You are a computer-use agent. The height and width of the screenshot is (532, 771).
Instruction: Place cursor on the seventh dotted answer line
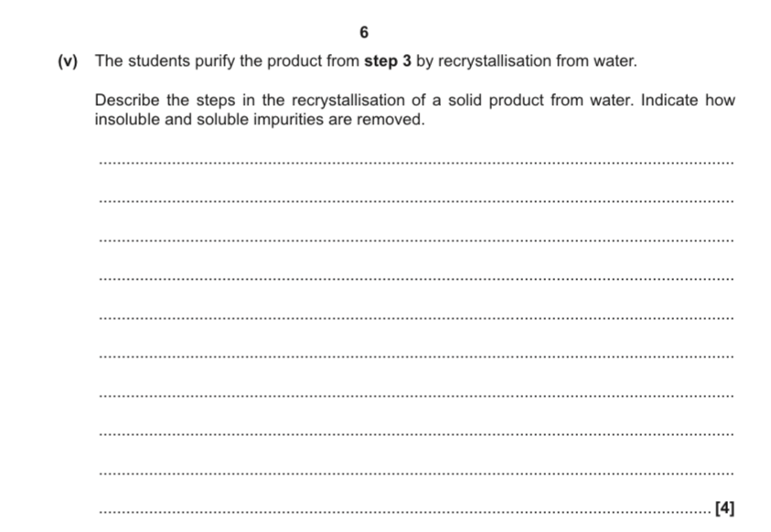coord(414,396)
